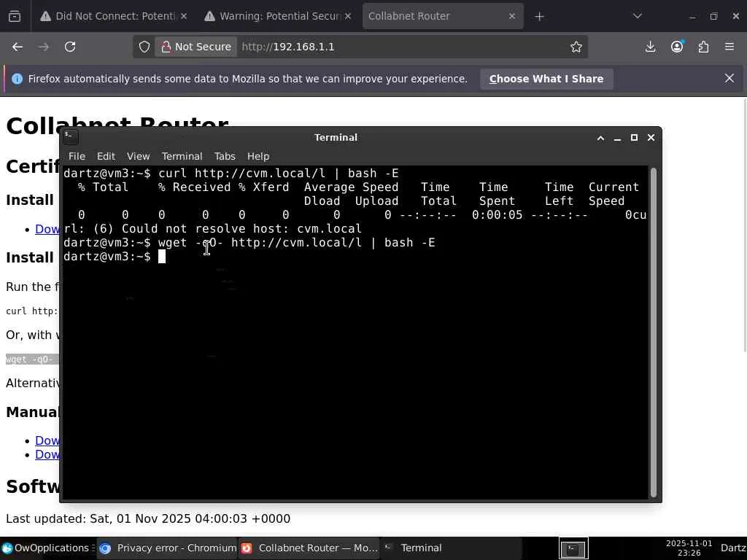Open the Applications menu in taskbar
Image resolution: width=747 pixels, height=560 pixels.
click(x=47, y=548)
